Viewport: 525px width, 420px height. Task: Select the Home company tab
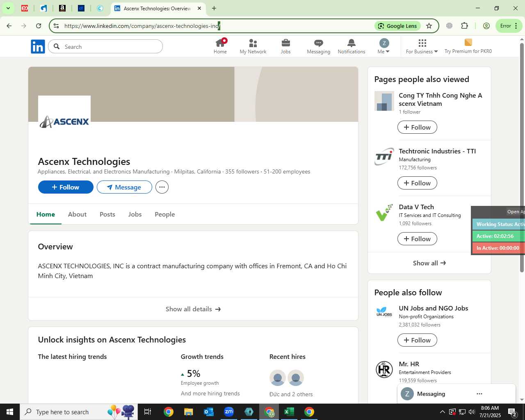point(46,214)
